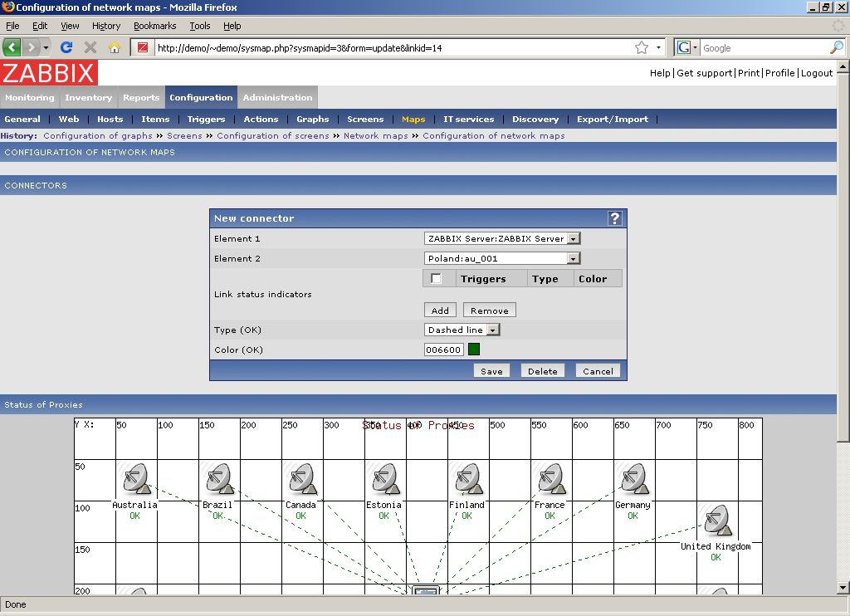Open the Bookmarks menu
This screenshot has width=850, height=616.
click(x=155, y=26)
